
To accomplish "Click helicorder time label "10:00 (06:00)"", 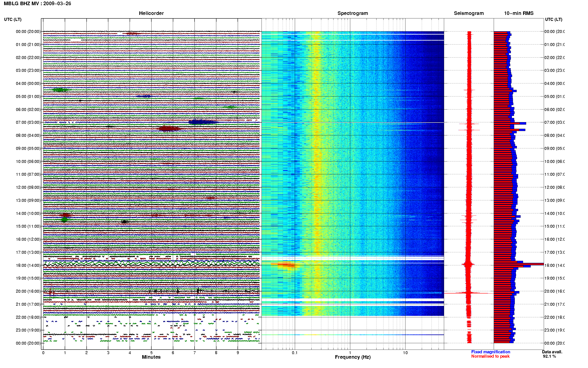I will point(28,161).
